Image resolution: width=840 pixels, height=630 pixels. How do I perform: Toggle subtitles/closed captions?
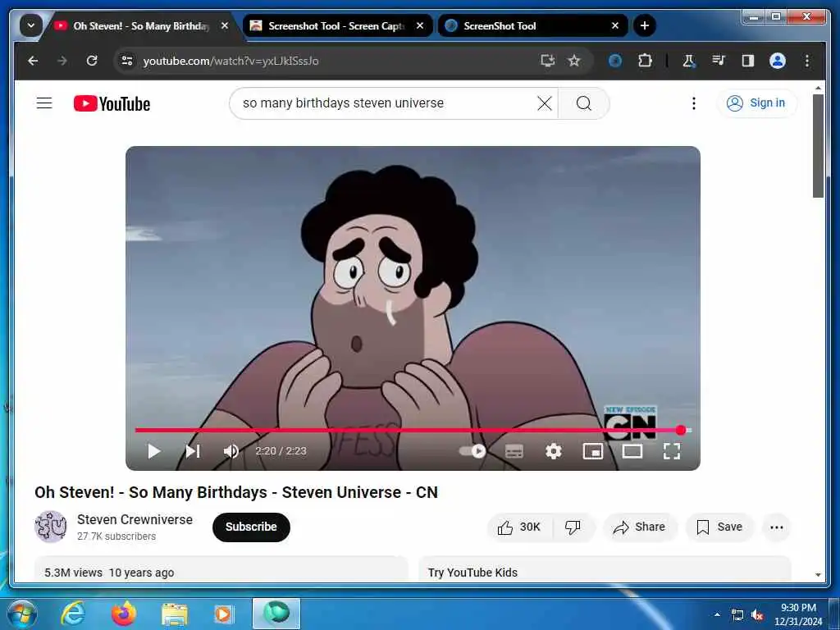[x=514, y=451]
